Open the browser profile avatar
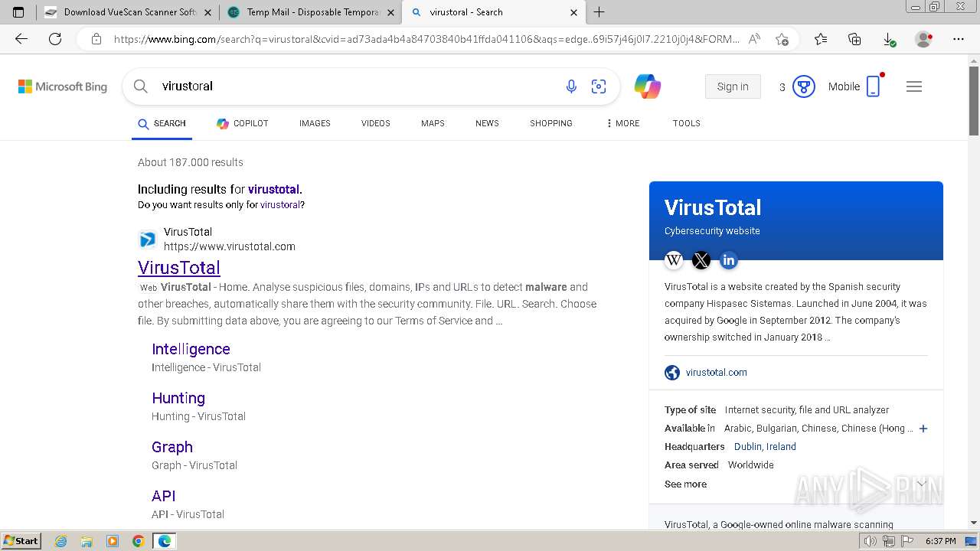 tap(923, 39)
